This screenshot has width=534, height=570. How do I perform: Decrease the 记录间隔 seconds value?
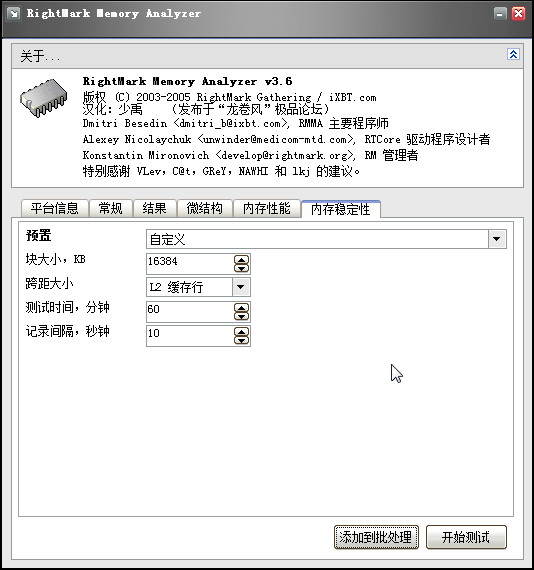[x=241, y=340]
